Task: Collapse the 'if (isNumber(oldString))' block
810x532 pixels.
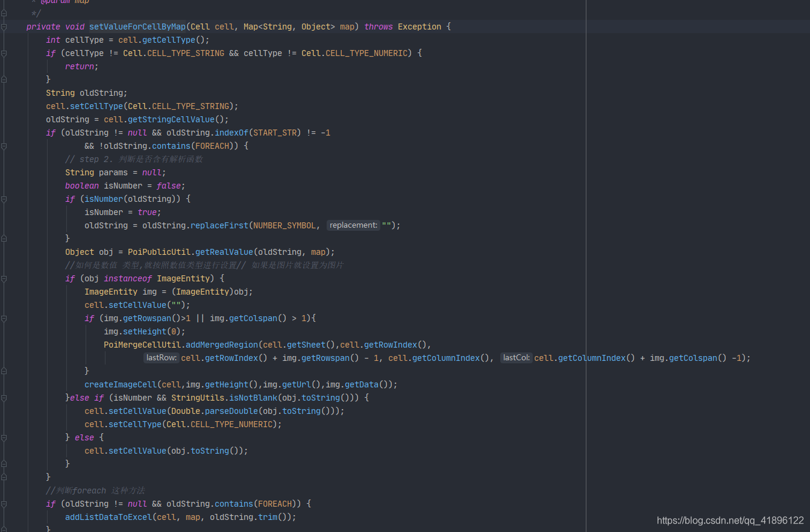Action: coord(4,199)
